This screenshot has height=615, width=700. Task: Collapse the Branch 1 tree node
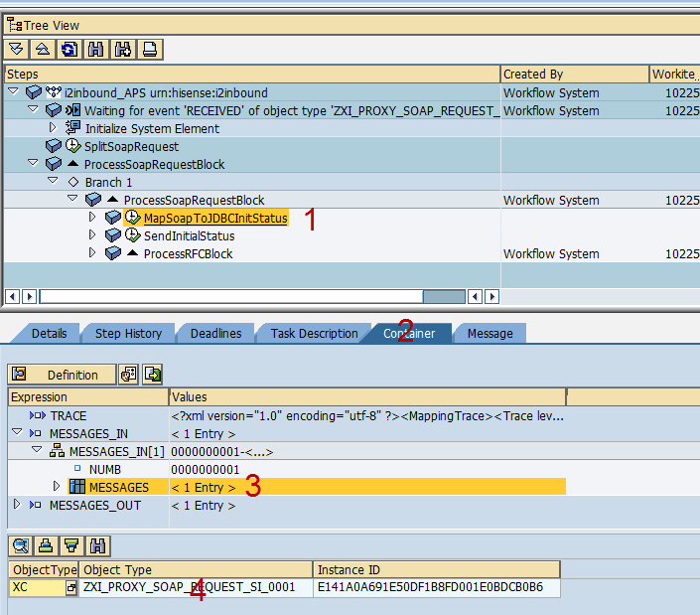54,182
